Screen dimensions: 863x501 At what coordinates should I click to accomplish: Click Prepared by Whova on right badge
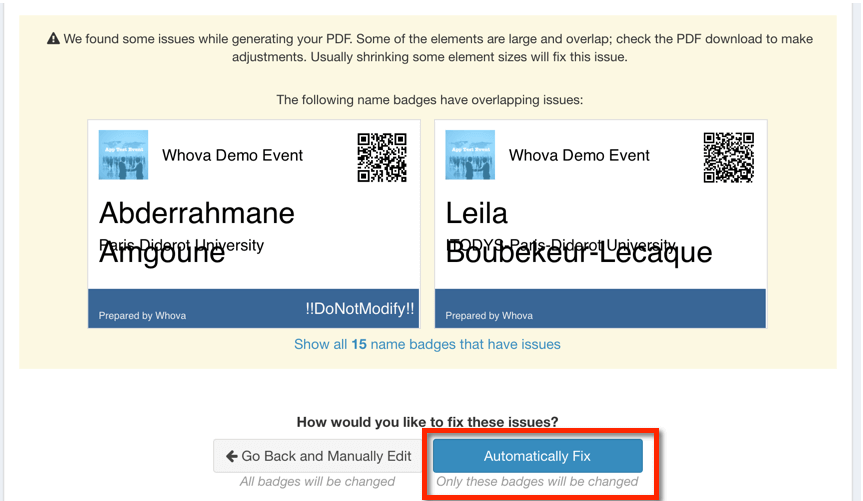(489, 315)
